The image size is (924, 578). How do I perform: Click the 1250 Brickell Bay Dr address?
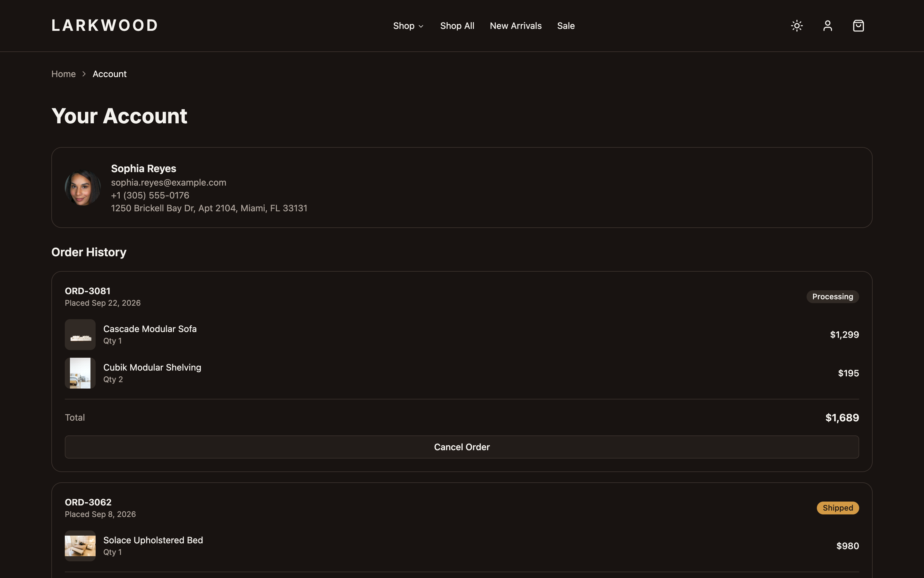click(x=209, y=208)
